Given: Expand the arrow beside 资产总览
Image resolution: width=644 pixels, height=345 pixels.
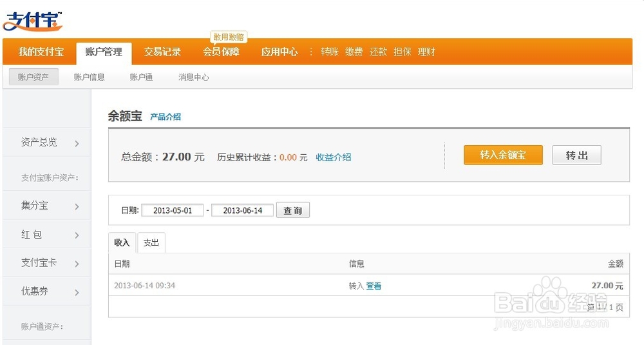Looking at the screenshot, I should [x=77, y=144].
